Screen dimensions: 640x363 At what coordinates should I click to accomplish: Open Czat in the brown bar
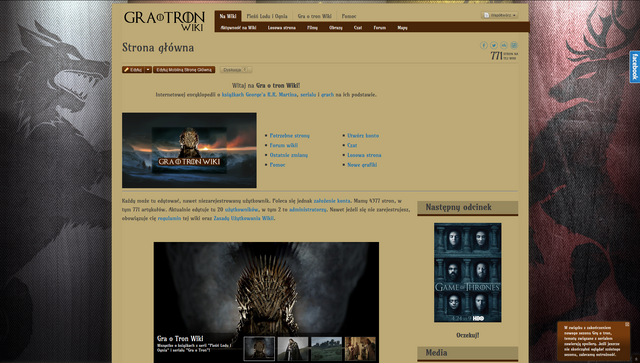click(358, 28)
